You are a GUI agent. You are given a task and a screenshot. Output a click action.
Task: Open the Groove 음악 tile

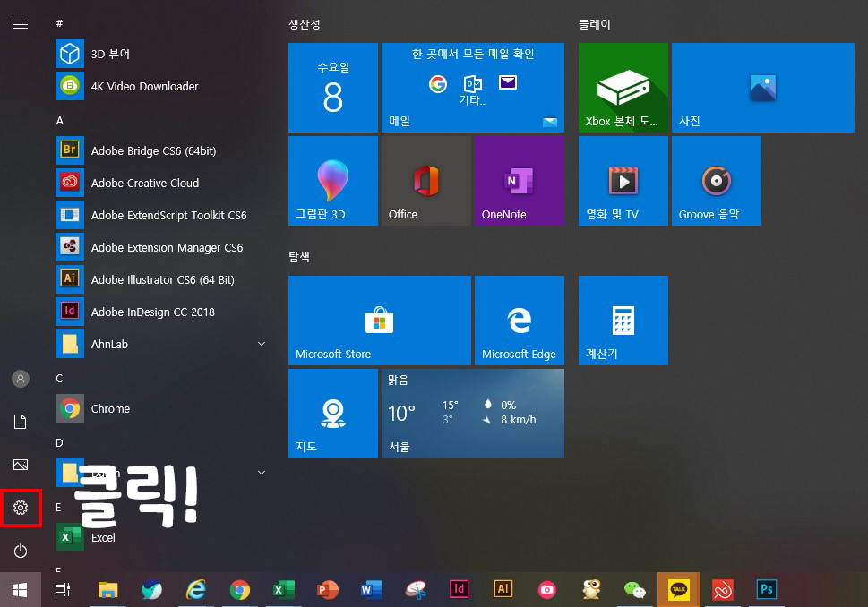(717, 180)
